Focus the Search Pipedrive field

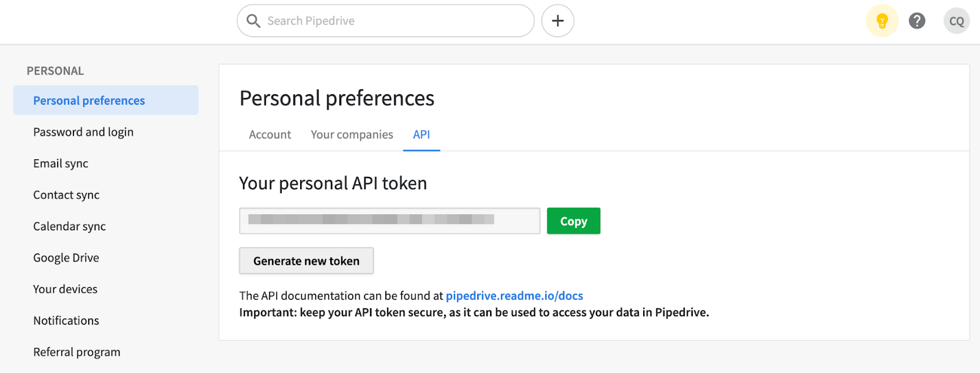click(x=385, y=21)
